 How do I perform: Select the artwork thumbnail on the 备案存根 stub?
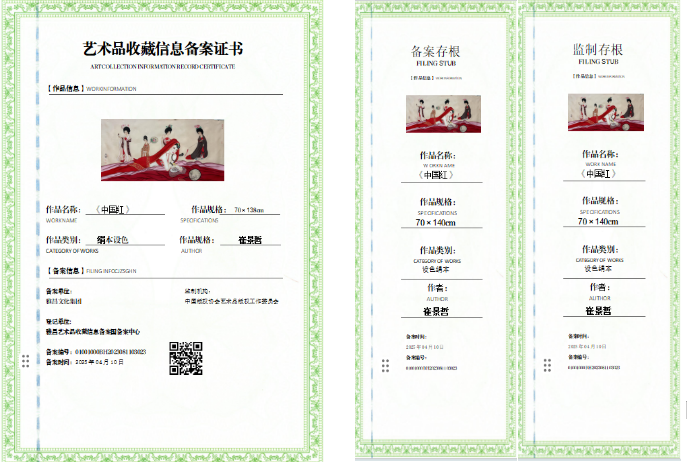tap(438, 113)
